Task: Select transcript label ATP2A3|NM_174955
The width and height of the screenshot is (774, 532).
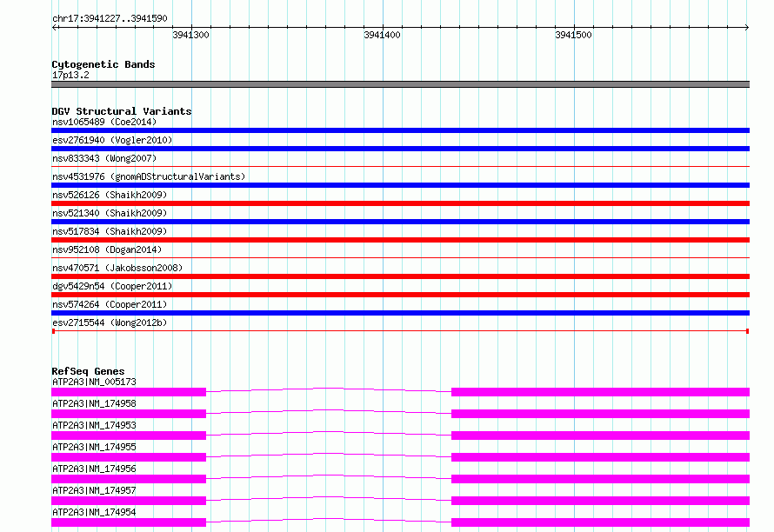Action: tap(94, 447)
